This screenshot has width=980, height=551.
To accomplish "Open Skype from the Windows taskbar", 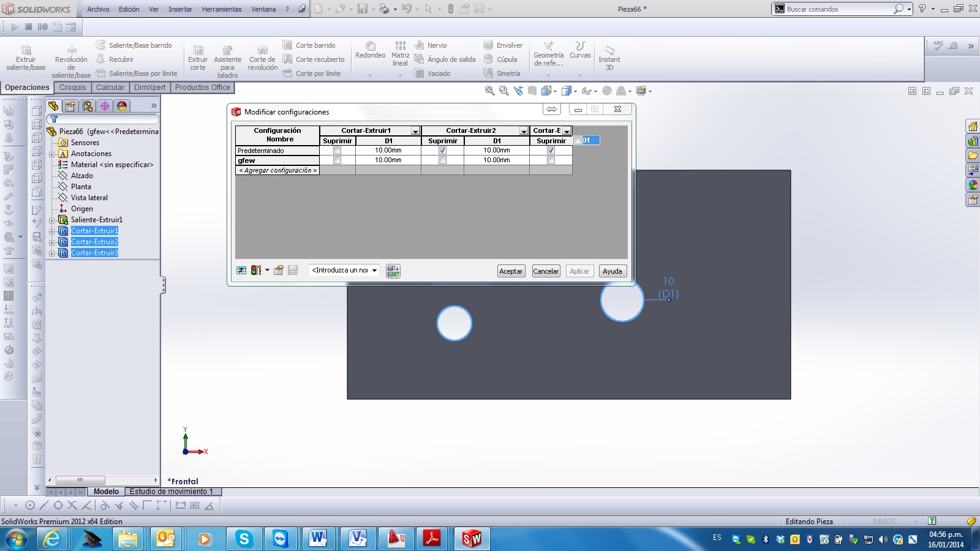I will pos(244,539).
